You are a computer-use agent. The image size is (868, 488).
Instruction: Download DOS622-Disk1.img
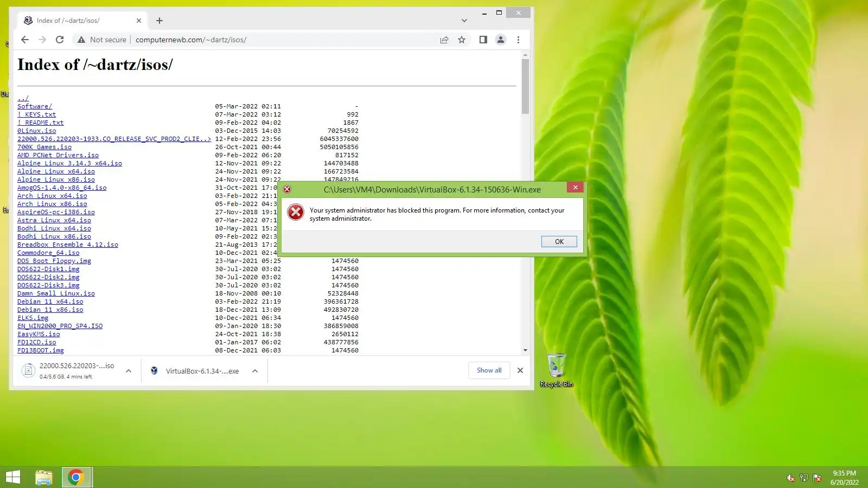coord(48,269)
